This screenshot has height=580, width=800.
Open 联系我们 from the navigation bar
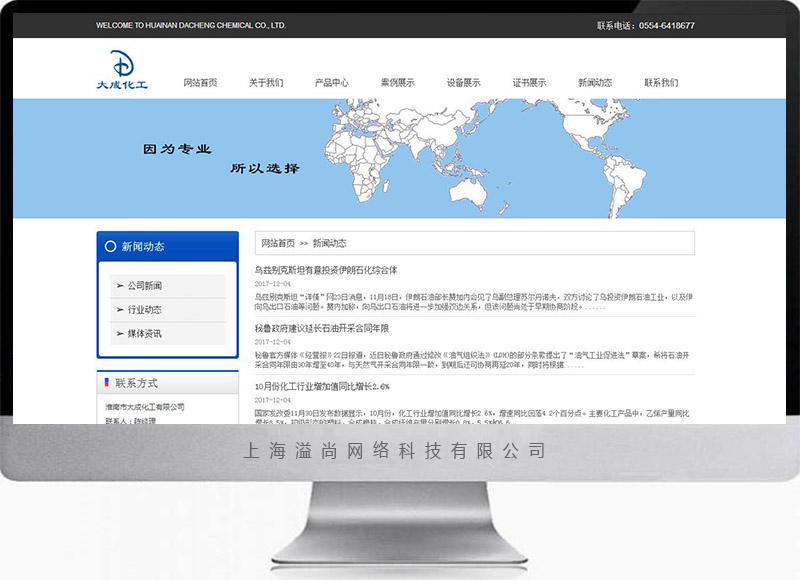(661, 83)
